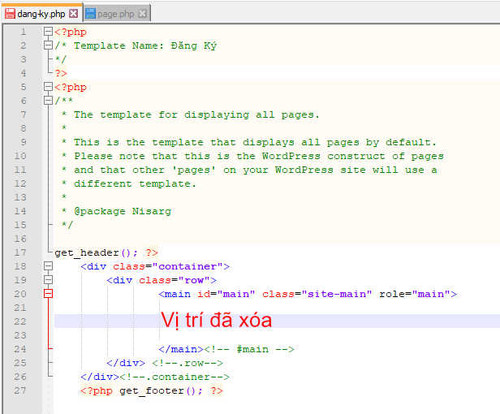Click the '<!-- #main -->' comment
Image resolution: width=500 pixels, height=414 pixels.
pyautogui.click(x=249, y=349)
